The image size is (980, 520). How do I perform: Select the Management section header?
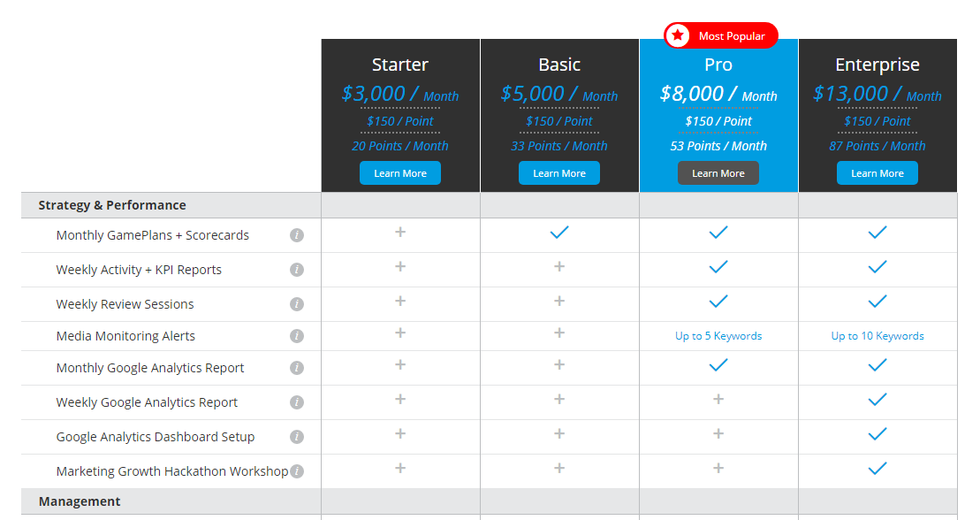click(80, 501)
